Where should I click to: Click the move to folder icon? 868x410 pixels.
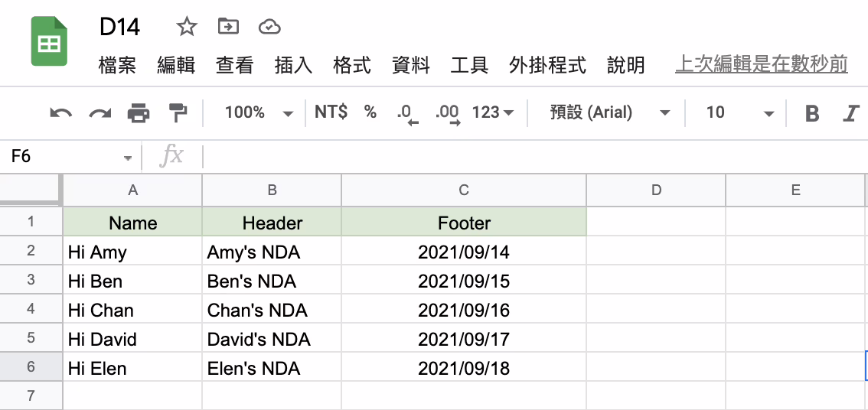(228, 26)
